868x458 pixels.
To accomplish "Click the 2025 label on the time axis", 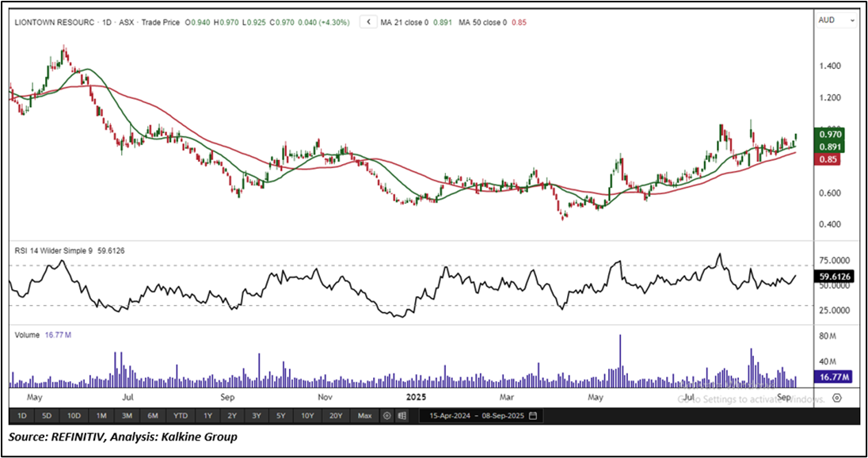I will coord(417,397).
